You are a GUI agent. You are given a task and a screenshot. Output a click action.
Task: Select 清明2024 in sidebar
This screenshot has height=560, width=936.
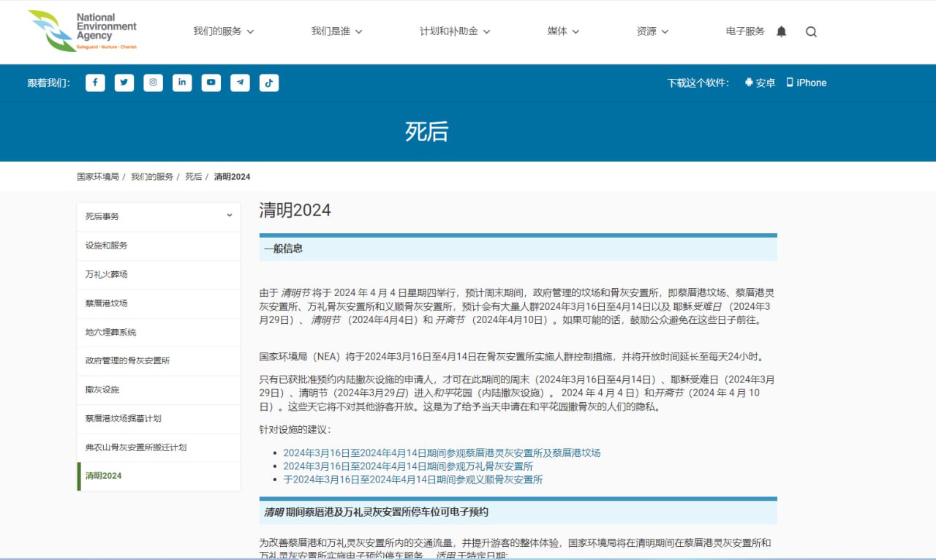[x=159, y=476]
